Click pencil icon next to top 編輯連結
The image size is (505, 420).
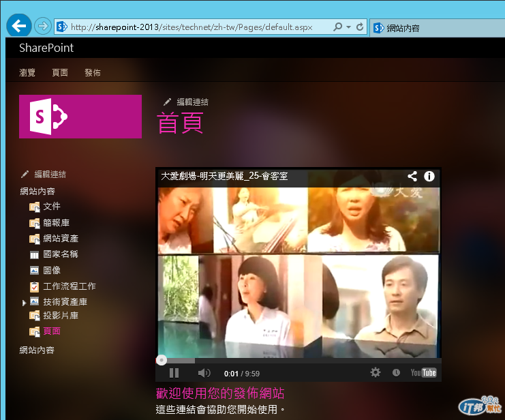(167, 102)
